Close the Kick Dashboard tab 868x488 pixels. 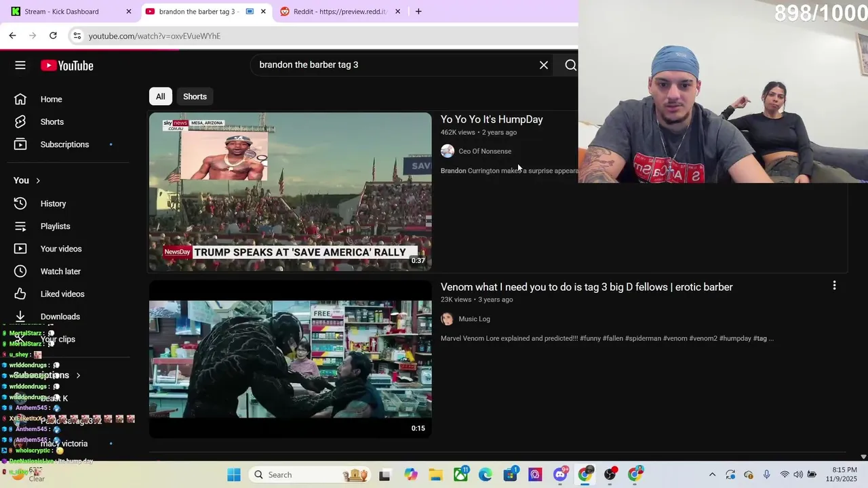coord(129,12)
